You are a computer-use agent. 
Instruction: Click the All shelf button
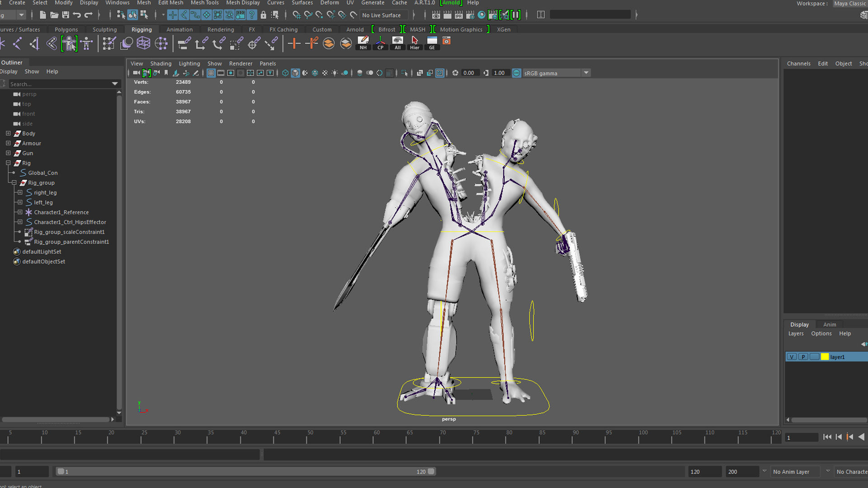397,43
